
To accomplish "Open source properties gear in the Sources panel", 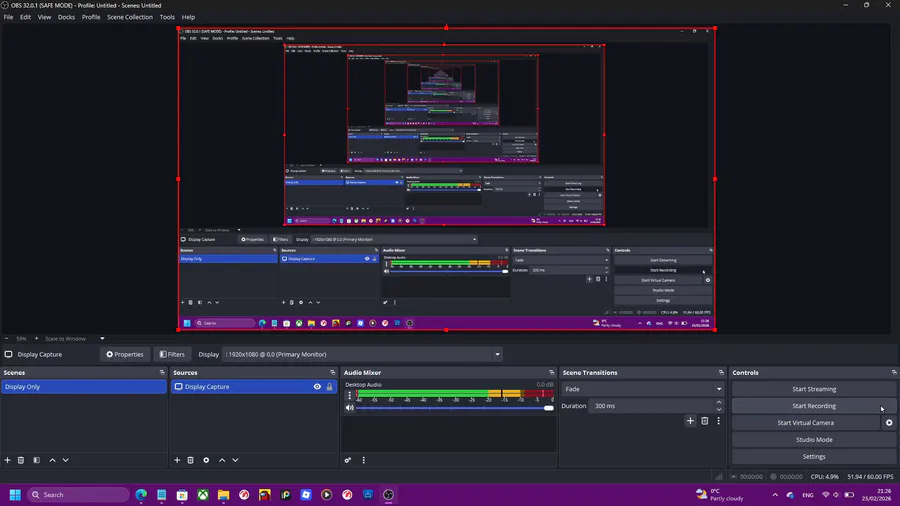I will tap(206, 460).
